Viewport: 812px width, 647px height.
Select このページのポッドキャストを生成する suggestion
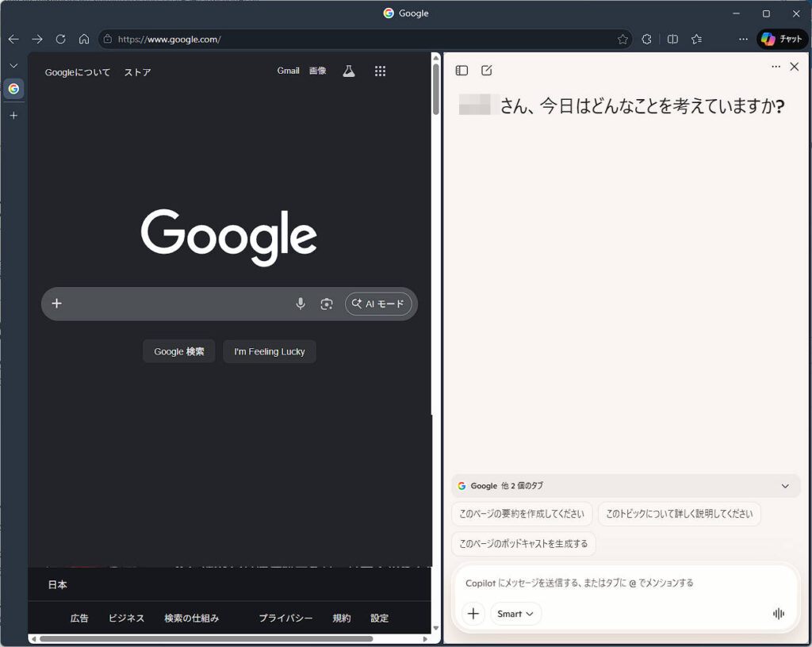(523, 544)
